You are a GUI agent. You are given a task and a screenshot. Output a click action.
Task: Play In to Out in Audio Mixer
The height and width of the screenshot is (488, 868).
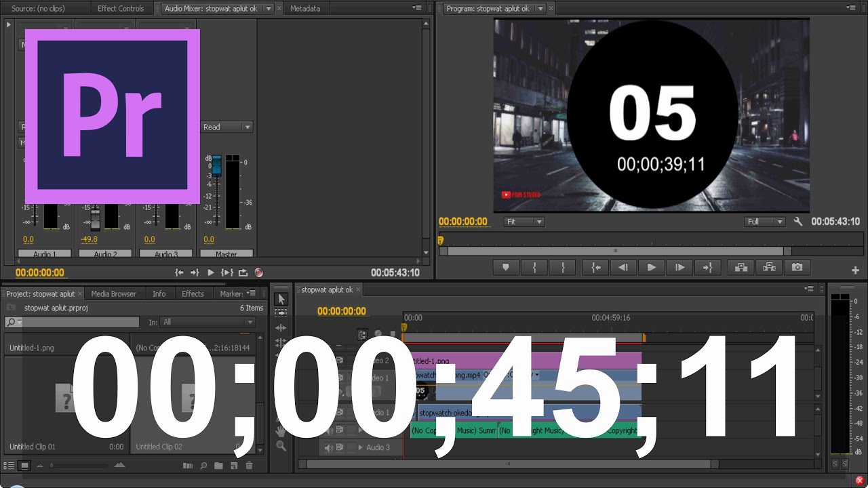coord(227,272)
